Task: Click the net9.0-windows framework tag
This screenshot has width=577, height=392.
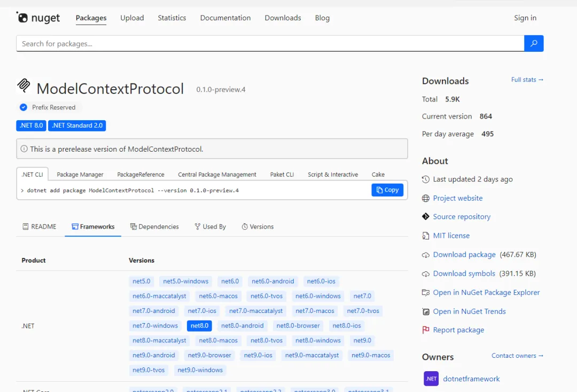Action: click(x=200, y=370)
